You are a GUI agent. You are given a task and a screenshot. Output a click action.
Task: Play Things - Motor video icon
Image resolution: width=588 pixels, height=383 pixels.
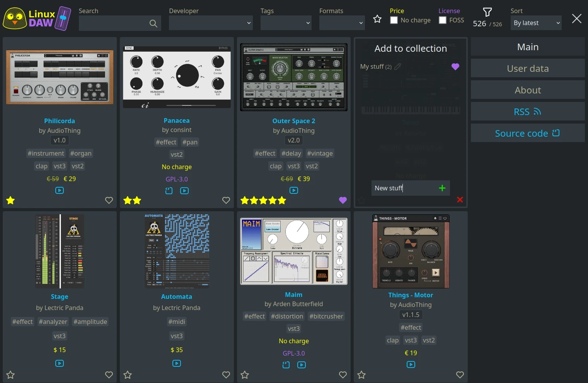pyautogui.click(x=411, y=364)
